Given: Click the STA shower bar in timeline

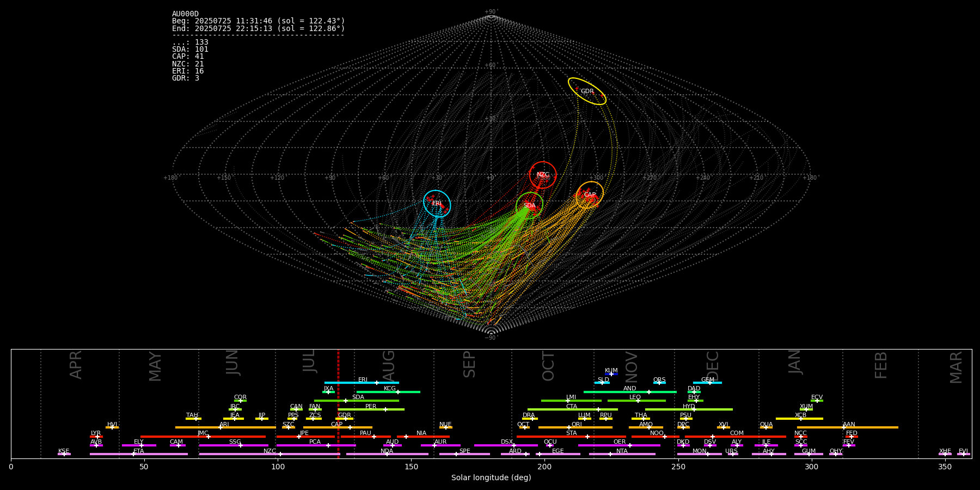Looking at the screenshot, I should point(571,437).
